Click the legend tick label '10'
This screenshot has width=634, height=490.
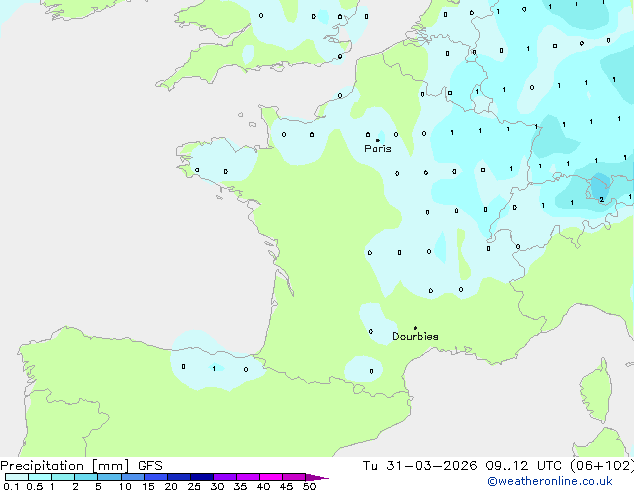[x=125, y=486]
